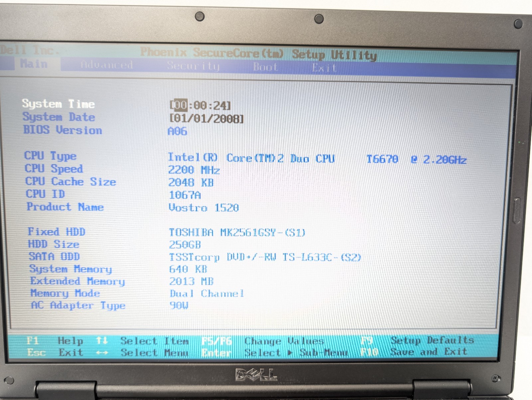Click the up/down arrows Select Item icon
Screen dimensions: 532x400
coord(102,341)
